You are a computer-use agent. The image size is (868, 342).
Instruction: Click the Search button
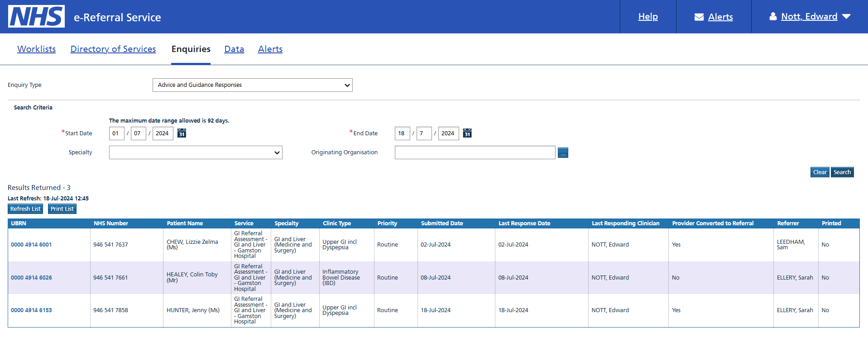pos(842,172)
